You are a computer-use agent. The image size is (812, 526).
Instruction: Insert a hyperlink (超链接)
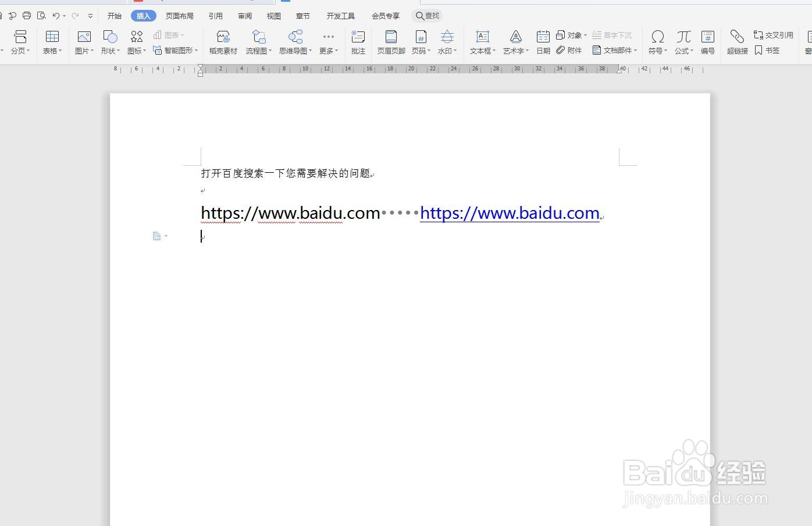(x=737, y=43)
